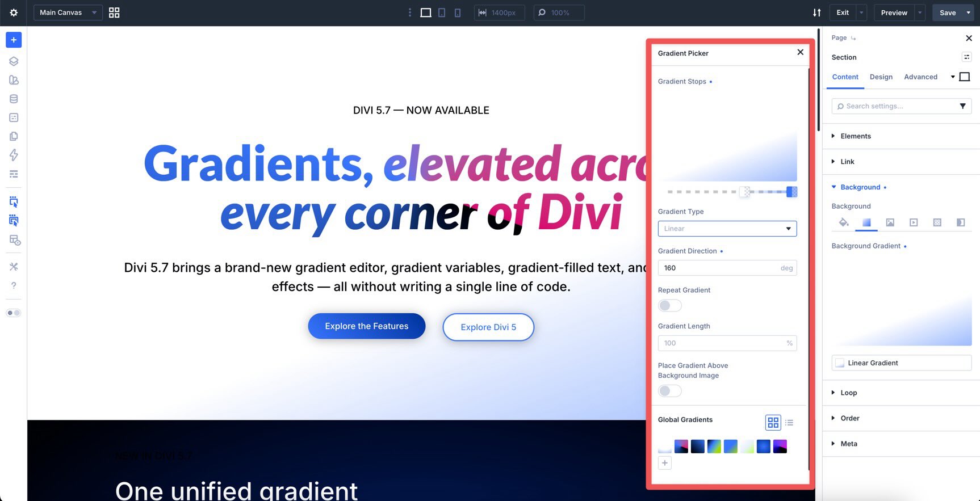Switch to phone view icon
This screenshot has height=501, width=980.
[458, 12]
